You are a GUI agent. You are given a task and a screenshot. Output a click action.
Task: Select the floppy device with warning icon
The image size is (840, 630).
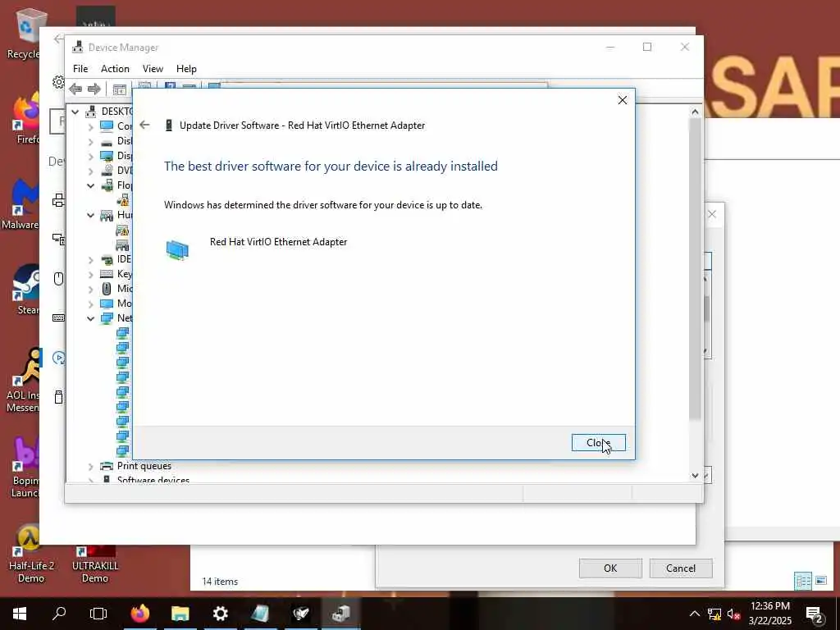(x=123, y=200)
